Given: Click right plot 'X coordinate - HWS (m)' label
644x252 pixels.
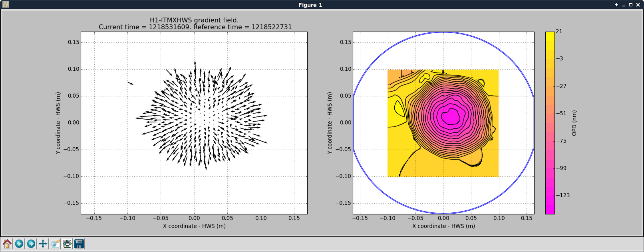Looking at the screenshot, I should [443, 226].
